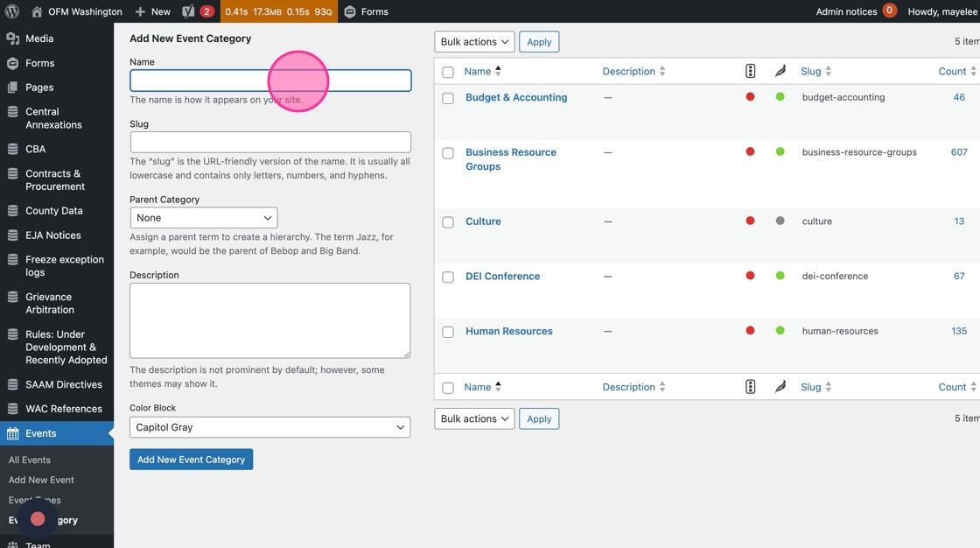This screenshot has height=548, width=980.
Task: Focus the Slug text field
Action: pyautogui.click(x=270, y=142)
